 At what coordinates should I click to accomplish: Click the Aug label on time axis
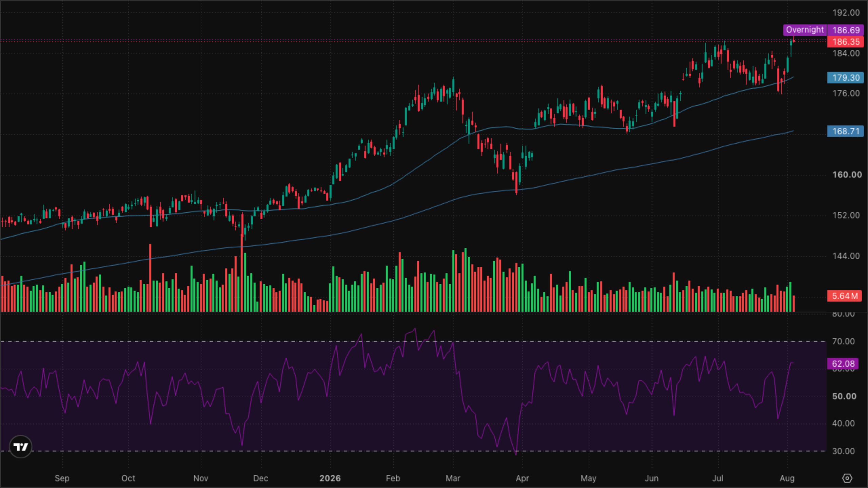coord(787,478)
